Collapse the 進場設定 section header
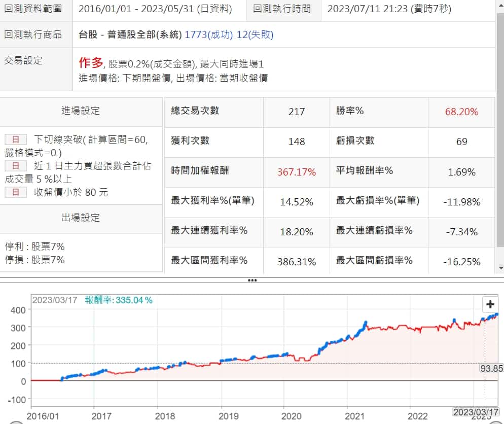 (x=81, y=111)
